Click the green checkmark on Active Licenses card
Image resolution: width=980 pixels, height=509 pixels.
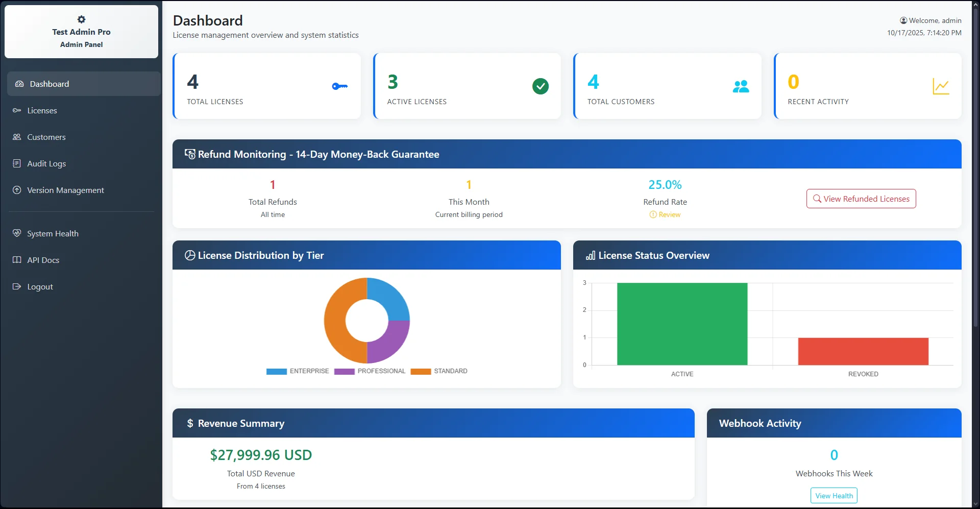point(541,86)
